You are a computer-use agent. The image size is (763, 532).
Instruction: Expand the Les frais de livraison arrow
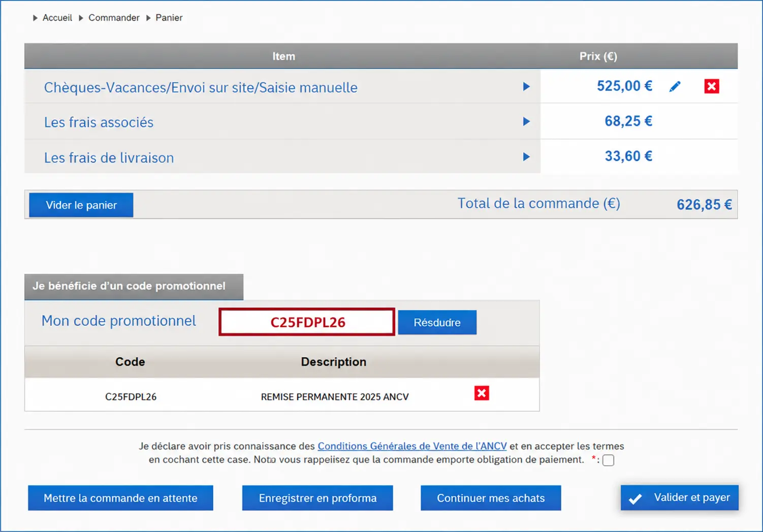pos(526,157)
